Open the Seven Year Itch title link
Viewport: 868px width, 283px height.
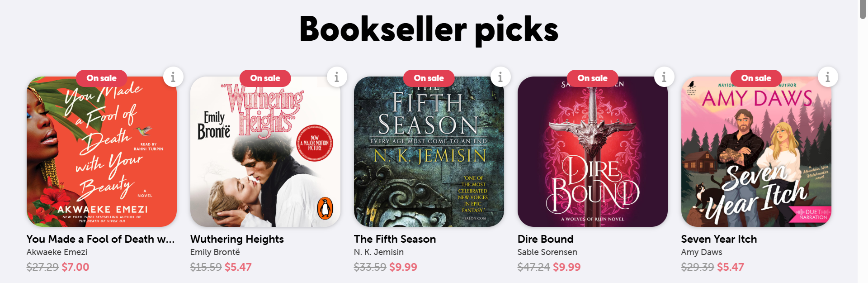tap(719, 239)
